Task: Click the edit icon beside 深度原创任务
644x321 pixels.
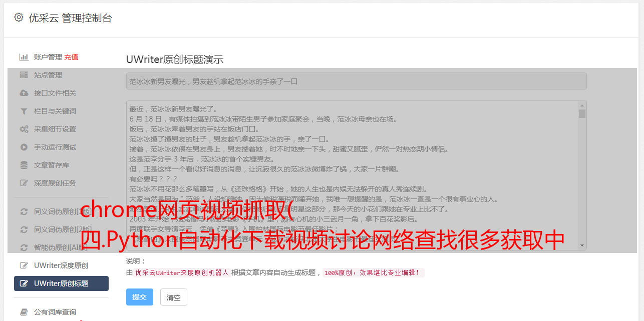Action: click(x=24, y=183)
